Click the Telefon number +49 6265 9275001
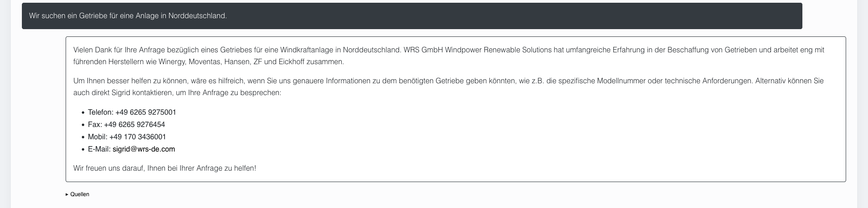The height and width of the screenshot is (208, 868). [x=146, y=112]
